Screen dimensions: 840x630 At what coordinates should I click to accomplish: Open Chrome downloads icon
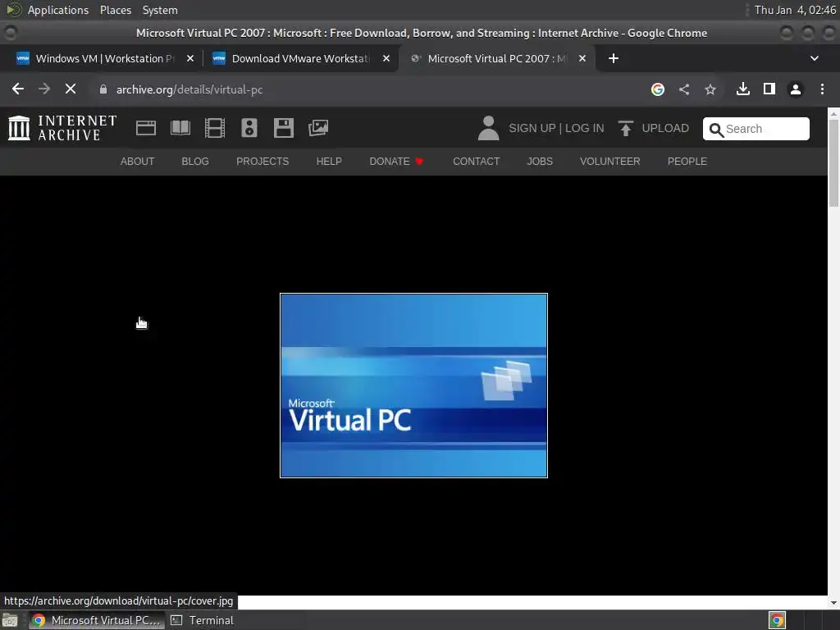click(743, 89)
